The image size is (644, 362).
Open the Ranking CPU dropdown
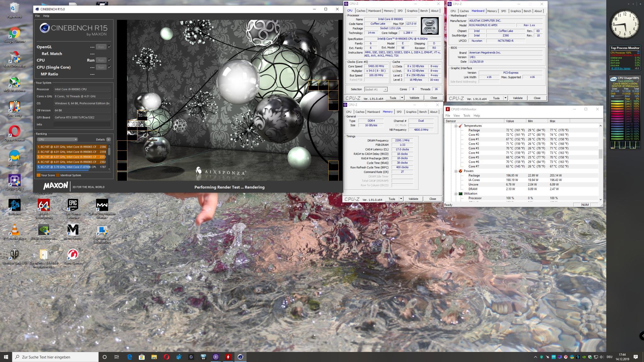(57, 140)
